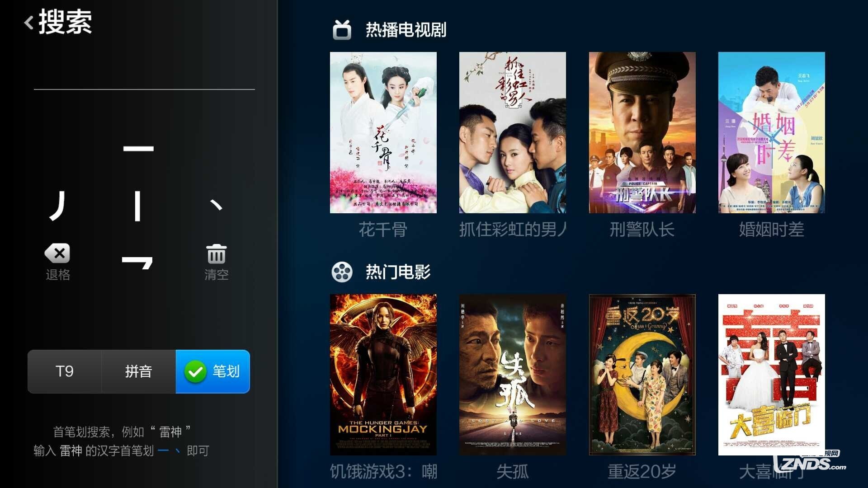This screenshot has width=868, height=488.
Task: Select the 失孤 movie title
Action: (x=512, y=472)
